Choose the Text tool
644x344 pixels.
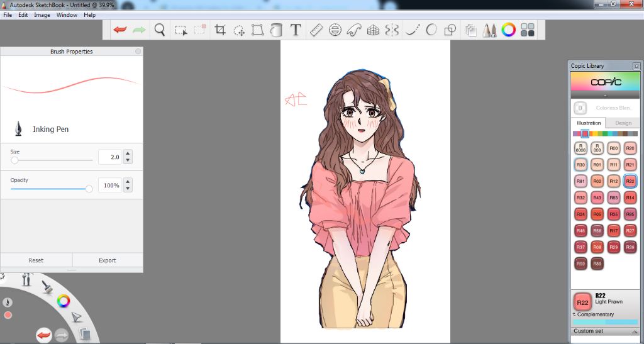point(296,30)
